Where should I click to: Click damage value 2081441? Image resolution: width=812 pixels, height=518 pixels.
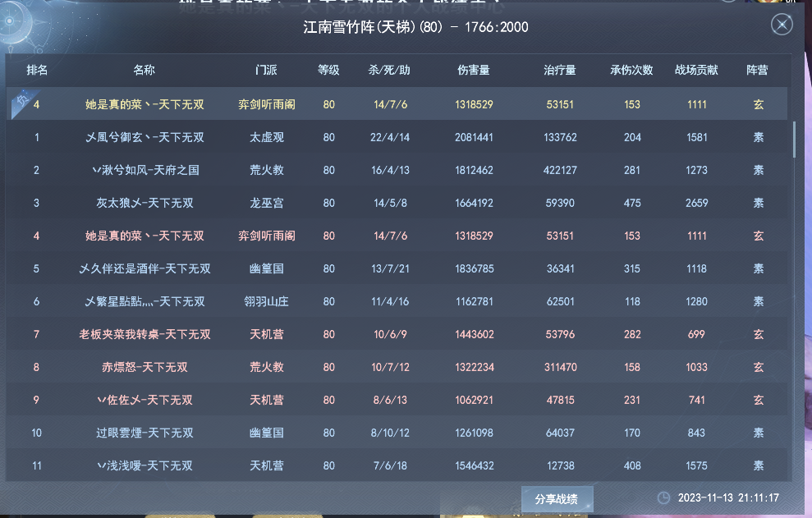click(x=474, y=137)
